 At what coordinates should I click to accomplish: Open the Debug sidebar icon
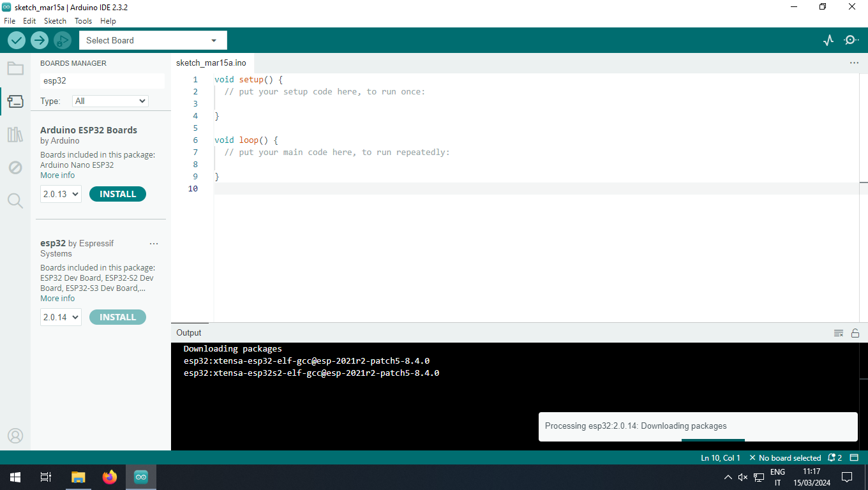click(x=15, y=168)
